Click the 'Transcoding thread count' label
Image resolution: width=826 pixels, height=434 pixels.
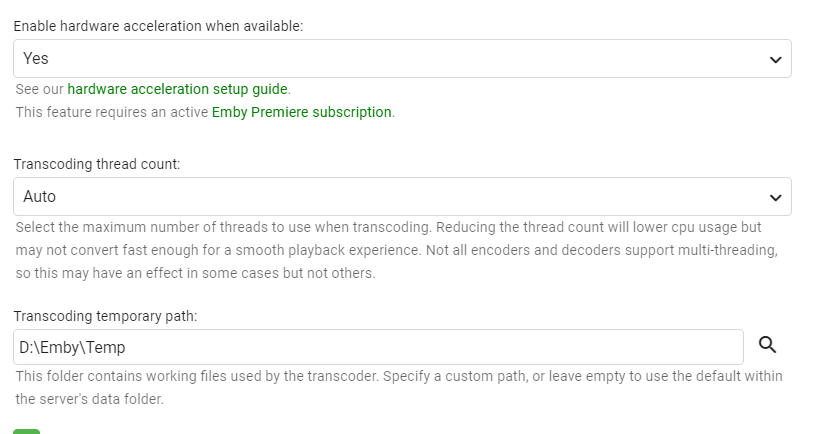click(97, 164)
